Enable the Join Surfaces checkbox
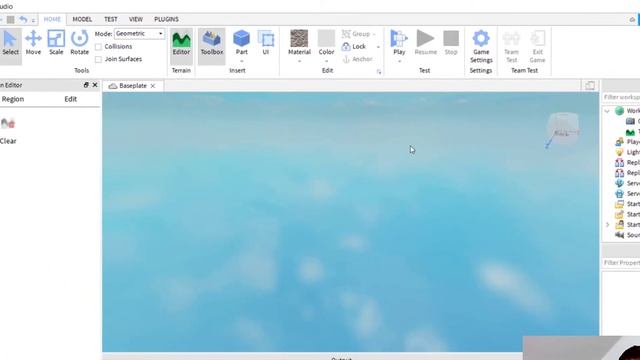Screen dimensions: 640x360 (x=98, y=60)
